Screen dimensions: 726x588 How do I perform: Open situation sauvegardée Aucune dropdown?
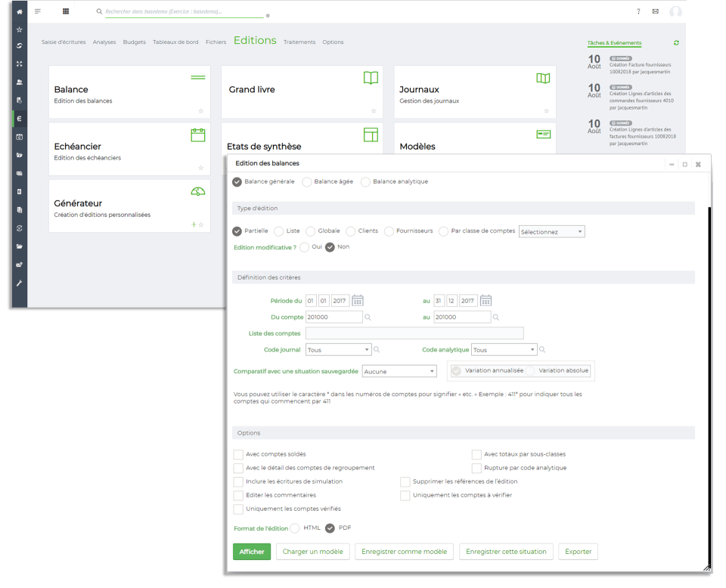click(x=399, y=372)
